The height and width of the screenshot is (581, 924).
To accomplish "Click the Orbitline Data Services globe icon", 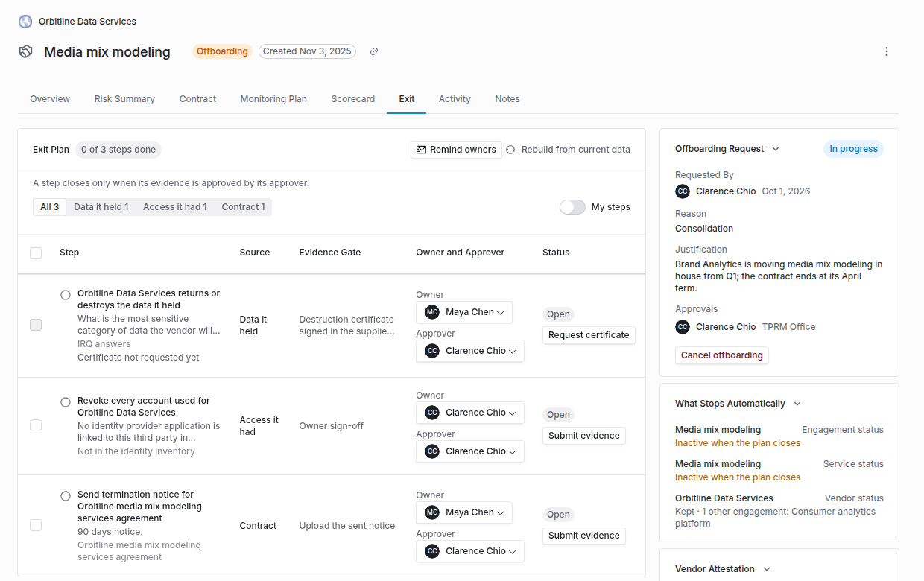I will (25, 22).
